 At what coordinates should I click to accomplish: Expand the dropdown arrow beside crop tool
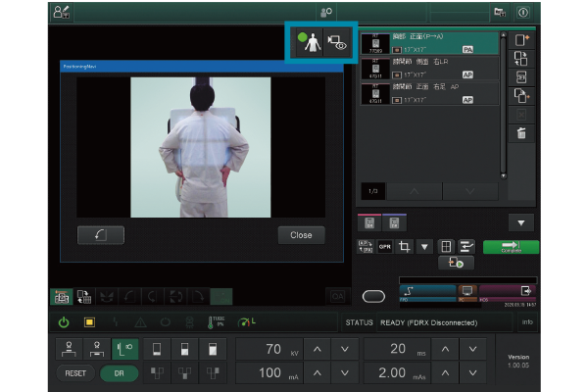point(424,246)
